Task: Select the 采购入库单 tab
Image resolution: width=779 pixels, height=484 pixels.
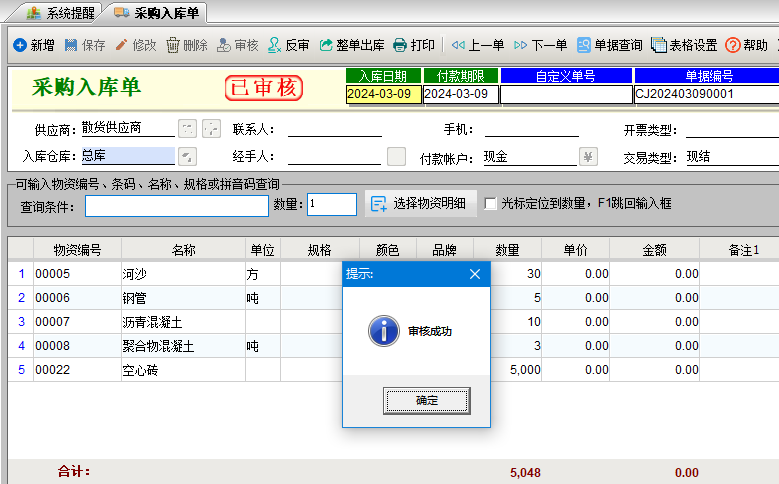Action: 156,13
